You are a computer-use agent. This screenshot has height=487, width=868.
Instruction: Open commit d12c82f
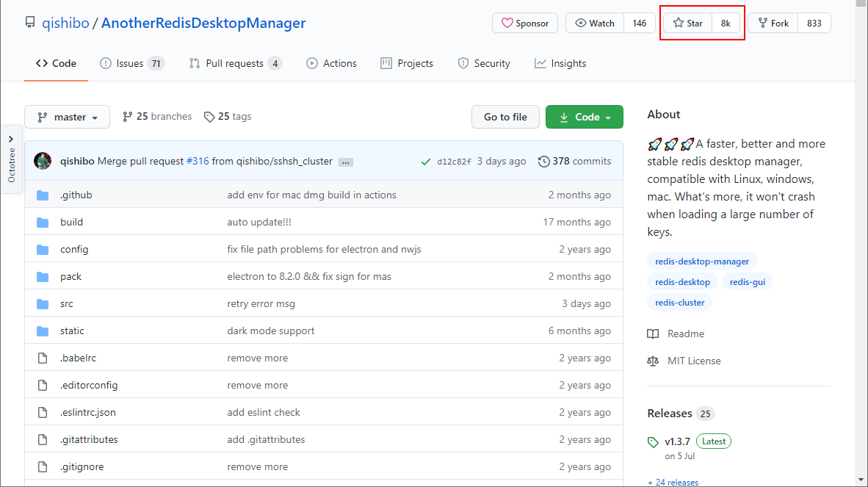point(454,162)
